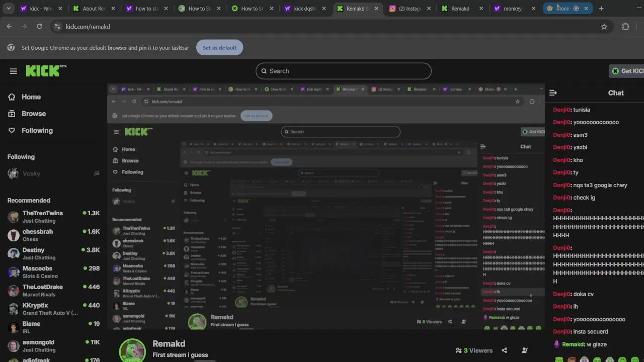Click the share icon beside 3 Viewers
Viewport: 644px width, 362px height.
click(x=505, y=350)
